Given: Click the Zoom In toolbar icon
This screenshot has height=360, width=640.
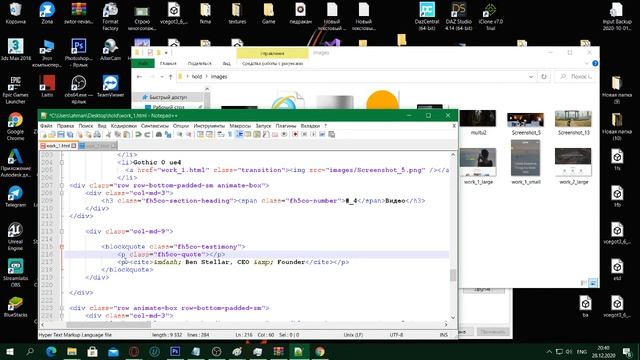Looking at the screenshot, I should [180, 134].
